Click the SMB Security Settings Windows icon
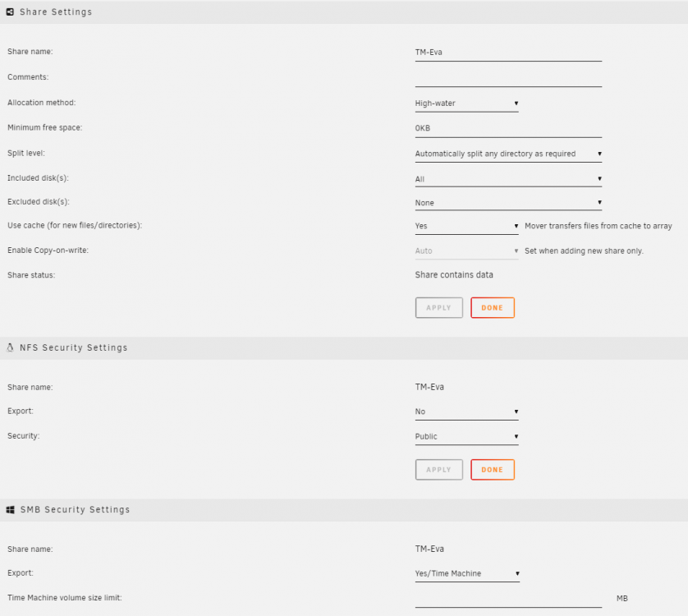Viewport: 688px width, 616px height. [10, 510]
